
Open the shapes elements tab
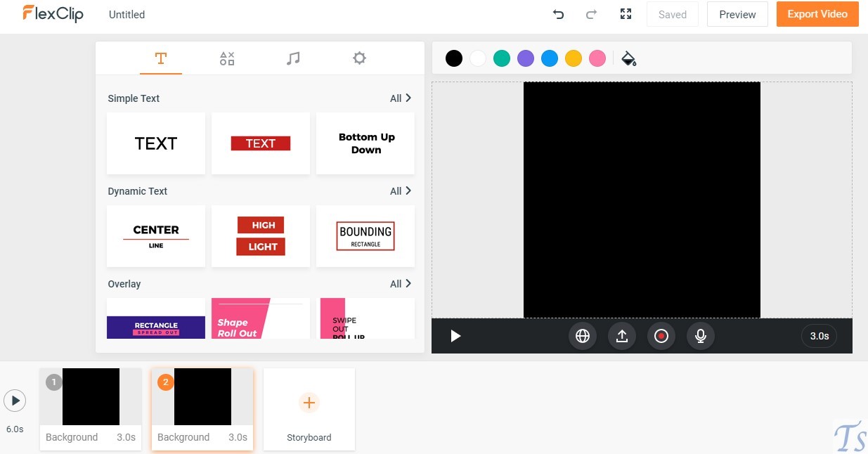point(227,58)
